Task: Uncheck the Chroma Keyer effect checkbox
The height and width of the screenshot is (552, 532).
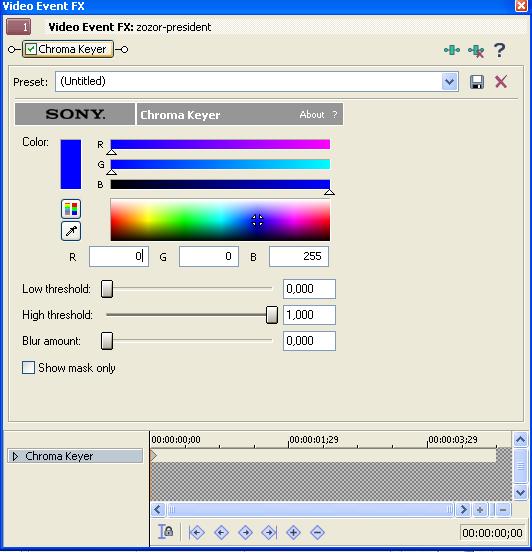Action: (x=31, y=49)
